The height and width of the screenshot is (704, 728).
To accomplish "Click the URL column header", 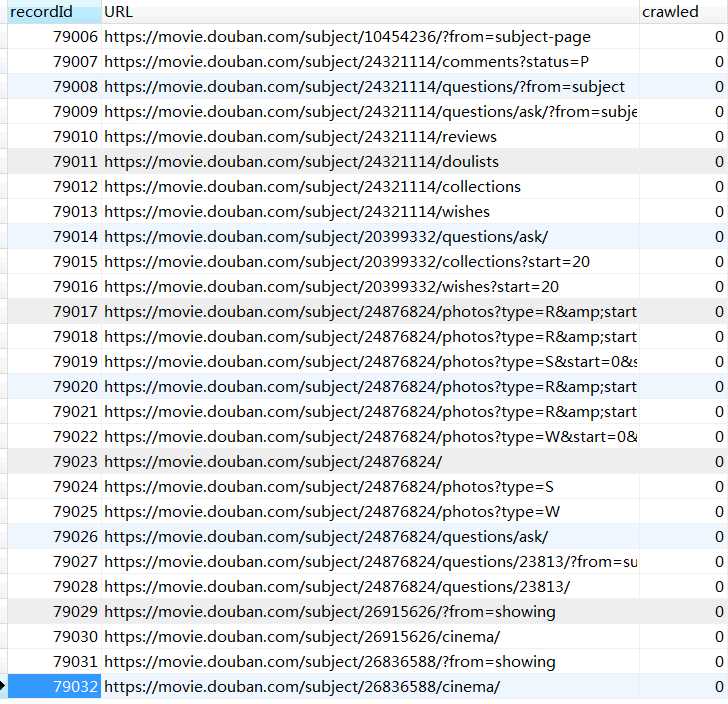I will click(x=370, y=12).
